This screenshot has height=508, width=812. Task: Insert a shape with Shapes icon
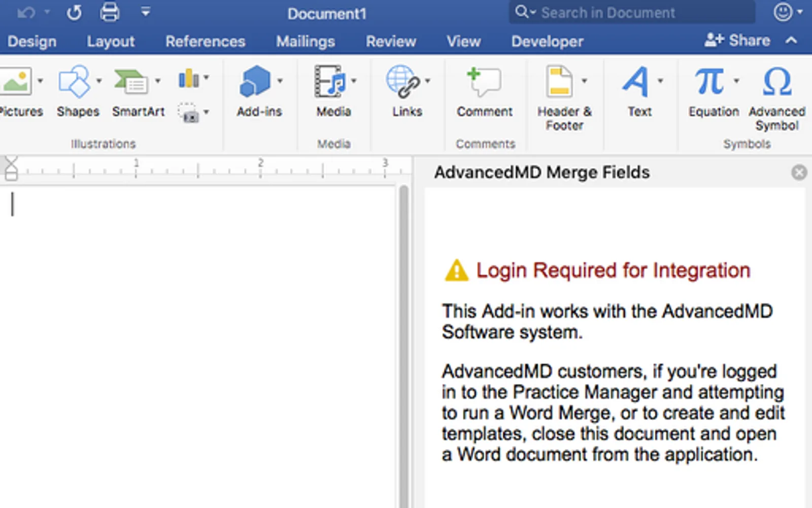point(74,81)
